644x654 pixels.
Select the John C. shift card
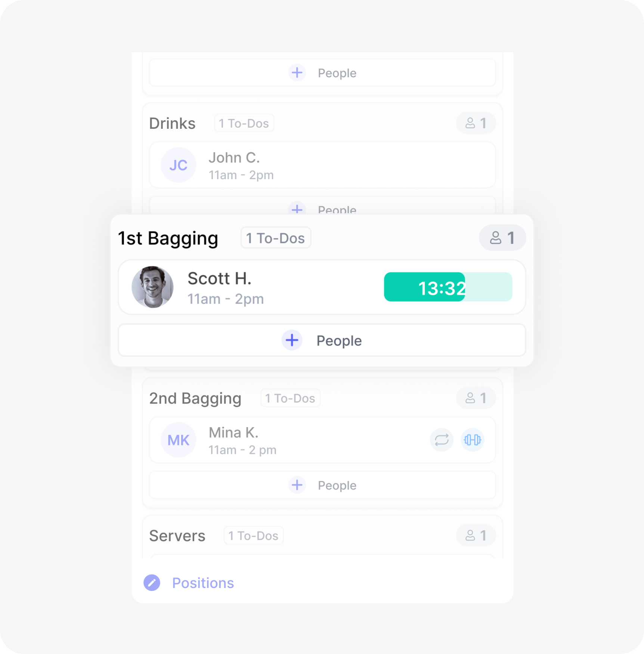pyautogui.click(x=322, y=165)
